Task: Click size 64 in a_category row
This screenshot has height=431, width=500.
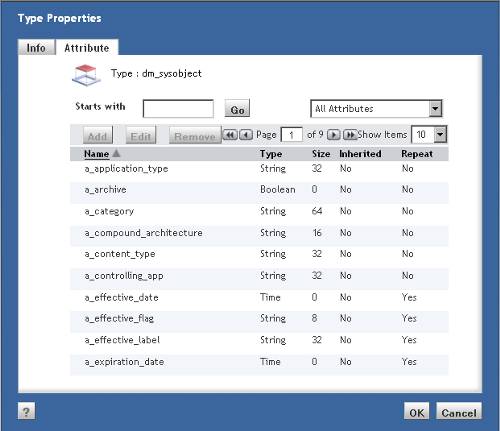Action: click(x=317, y=211)
